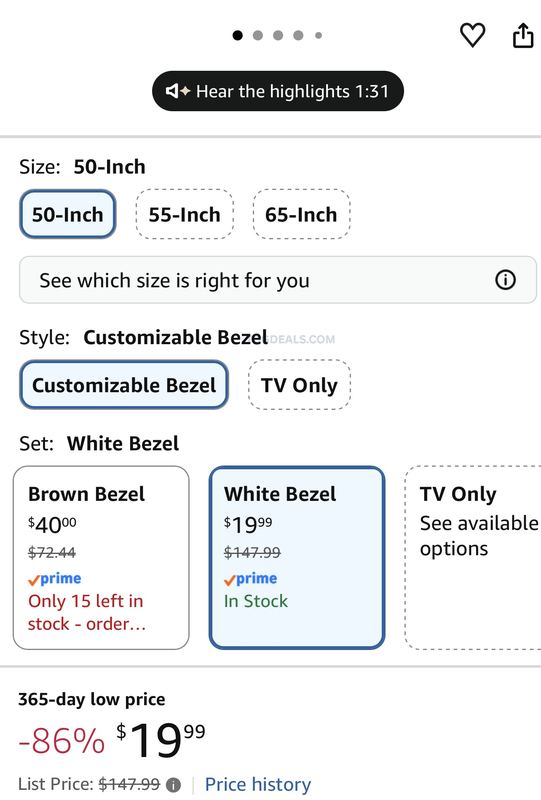Go to the third image carousel dot

click(x=278, y=35)
